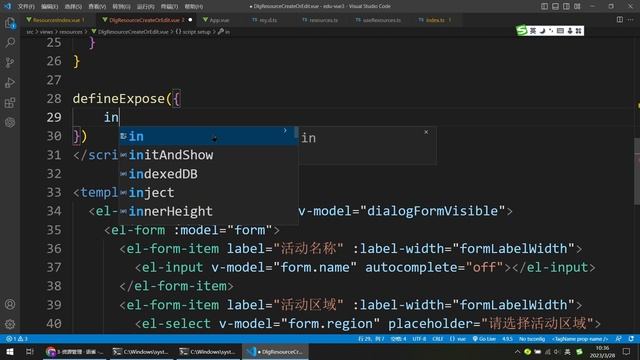Open Task View on taskbar

pos(29,351)
